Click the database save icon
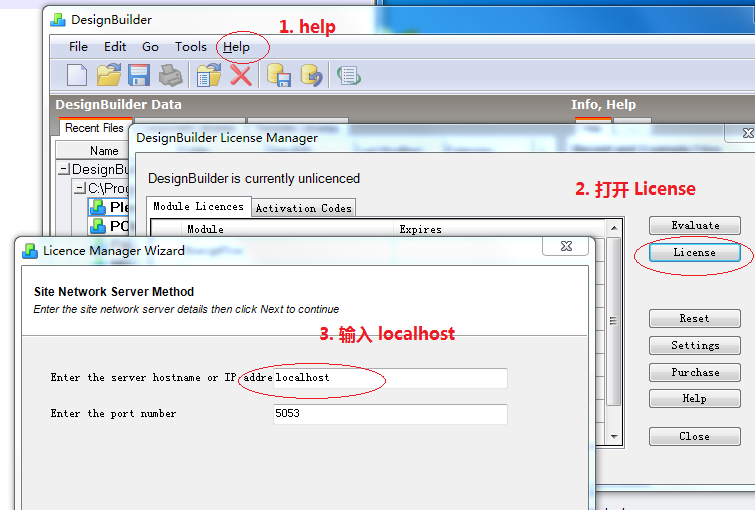The width and height of the screenshot is (755, 510). 279,75
